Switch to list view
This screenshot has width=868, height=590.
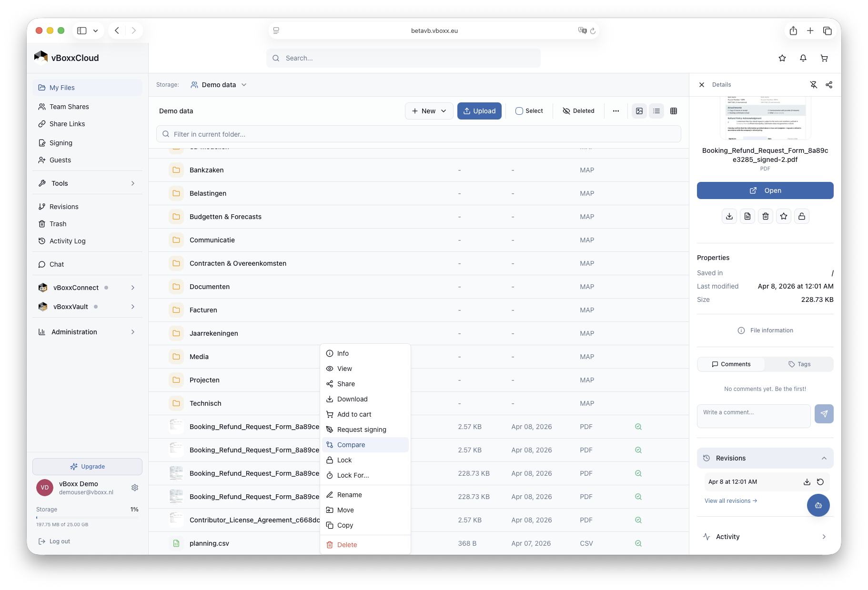[656, 111]
